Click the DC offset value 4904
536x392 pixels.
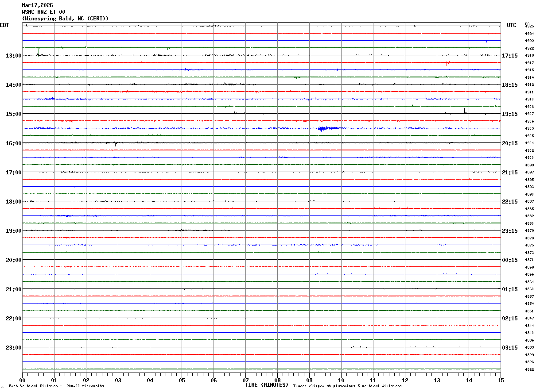[529, 143]
